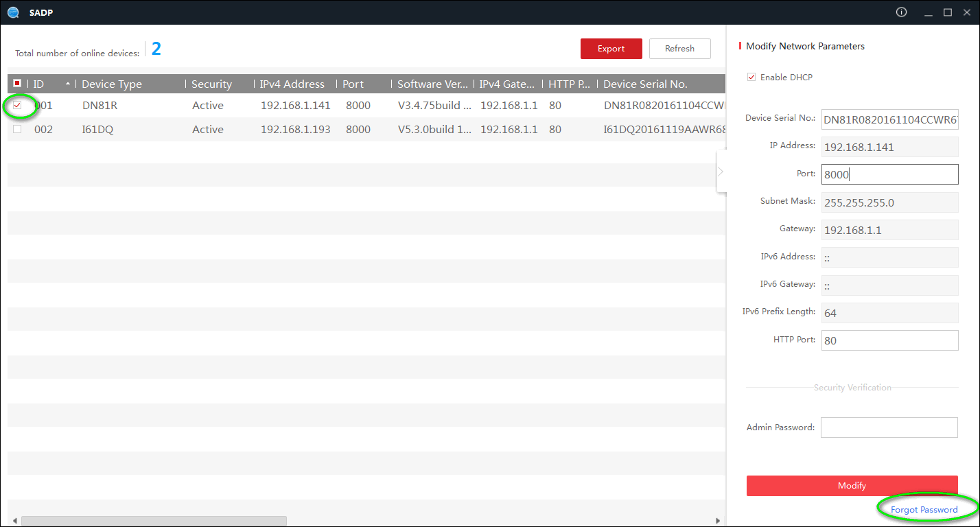Open the About info icon

901,12
